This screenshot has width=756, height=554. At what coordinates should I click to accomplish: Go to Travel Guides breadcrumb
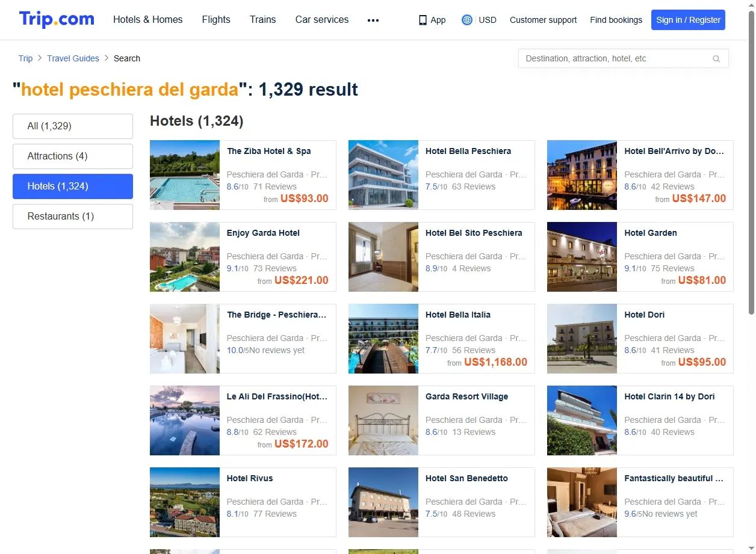pos(73,58)
